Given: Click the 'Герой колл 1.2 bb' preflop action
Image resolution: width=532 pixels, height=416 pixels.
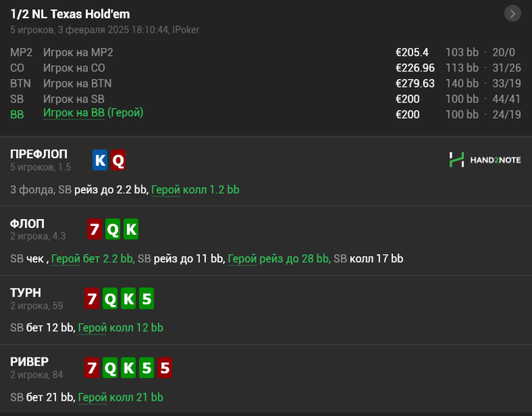Looking at the screenshot, I should point(195,189).
